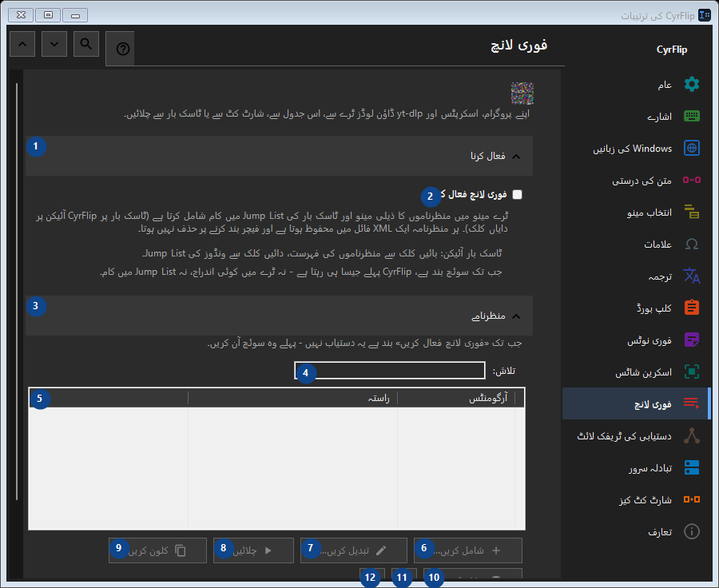Click the تبدیل کریں... edit button
719x588 pixels.
point(354,550)
